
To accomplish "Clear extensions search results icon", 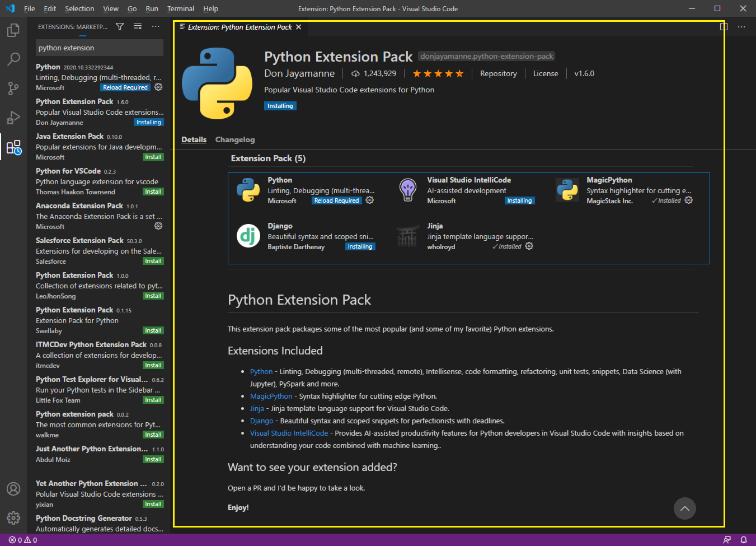I will tap(138, 26).
